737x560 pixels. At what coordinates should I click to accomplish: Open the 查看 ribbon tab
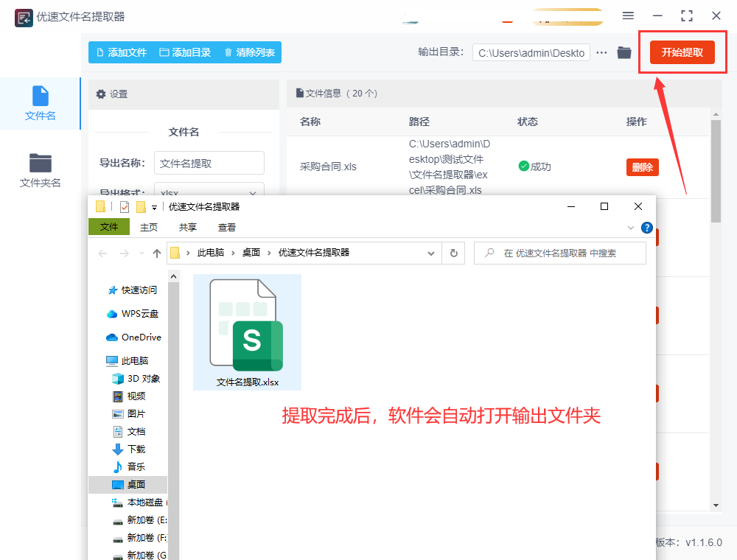pyautogui.click(x=226, y=228)
